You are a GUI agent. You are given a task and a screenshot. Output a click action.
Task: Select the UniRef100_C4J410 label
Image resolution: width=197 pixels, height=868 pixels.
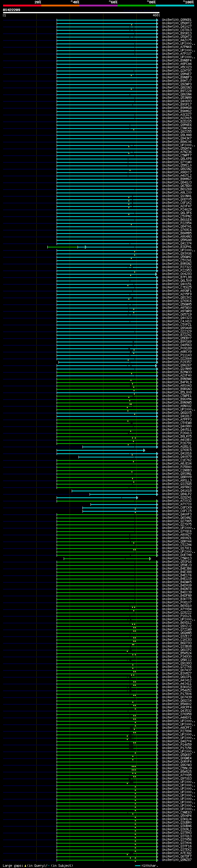[x=177, y=321]
